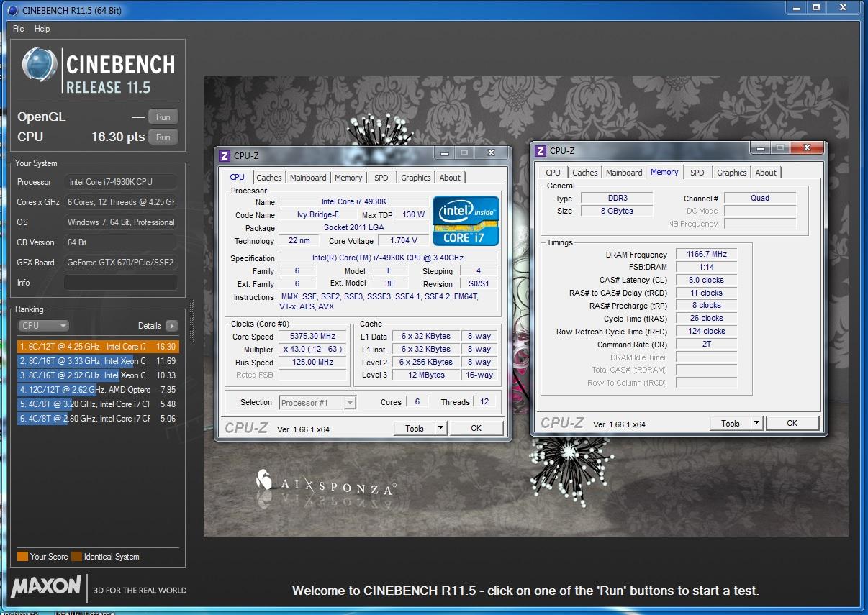Switch to Mainboard tab in right CPU-Z
868x615 pixels.
(x=624, y=173)
